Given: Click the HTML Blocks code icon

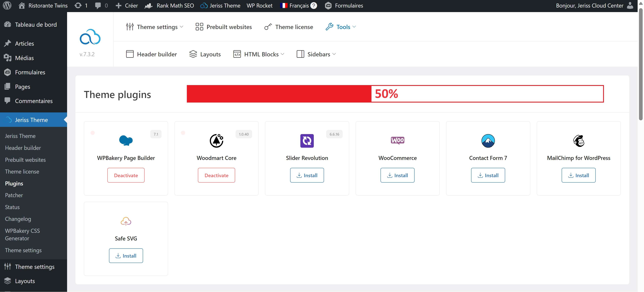Looking at the screenshot, I should click(x=237, y=54).
